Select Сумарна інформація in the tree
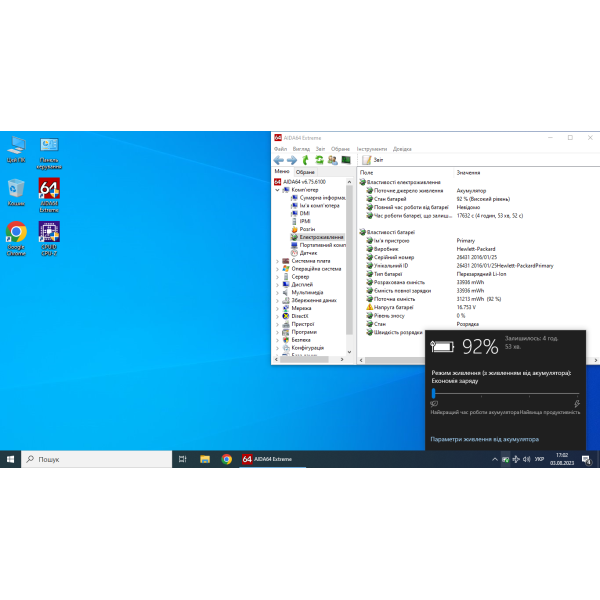This screenshot has height=600, width=600. (318, 198)
